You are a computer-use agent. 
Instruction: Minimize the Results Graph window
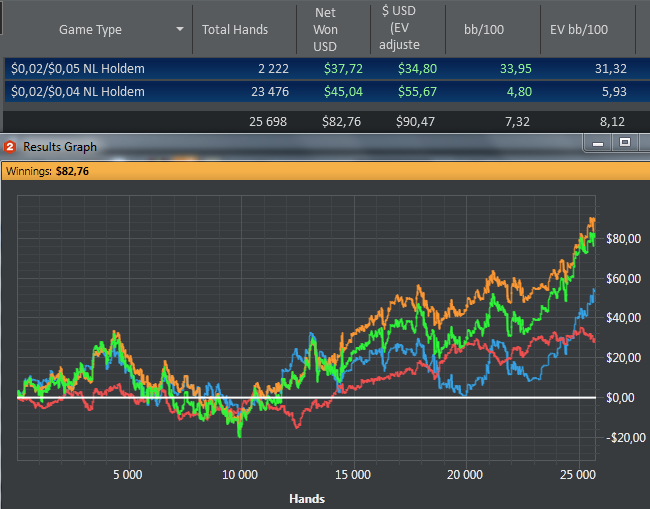tap(598, 143)
